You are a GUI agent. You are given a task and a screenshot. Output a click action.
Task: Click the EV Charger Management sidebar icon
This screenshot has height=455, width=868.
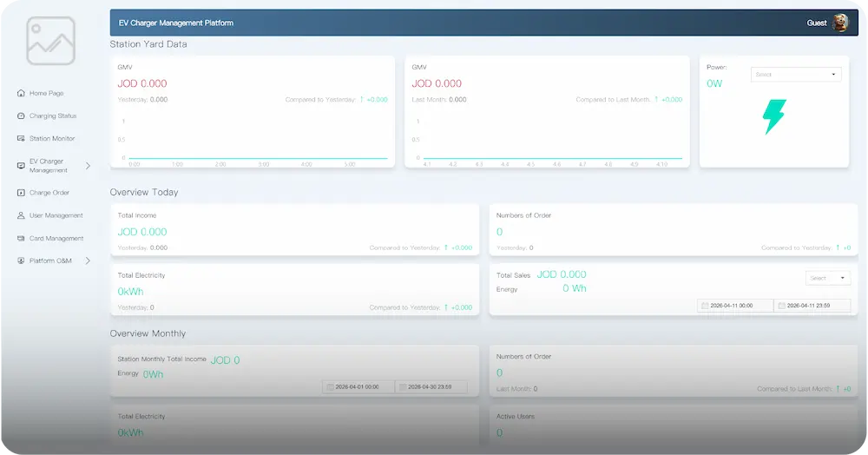21,166
